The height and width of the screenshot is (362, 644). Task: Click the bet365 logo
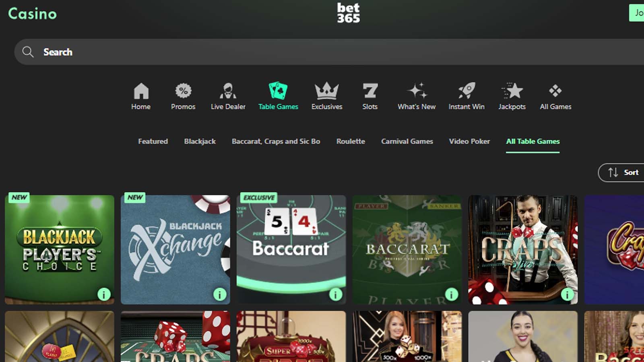click(x=349, y=13)
